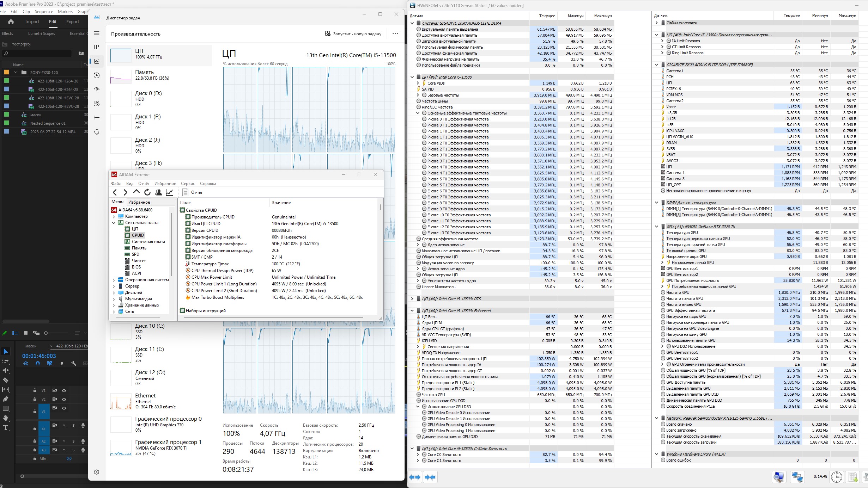Open the Сервис menu in AIDA64
The height and width of the screenshot is (488, 868).
tap(188, 184)
